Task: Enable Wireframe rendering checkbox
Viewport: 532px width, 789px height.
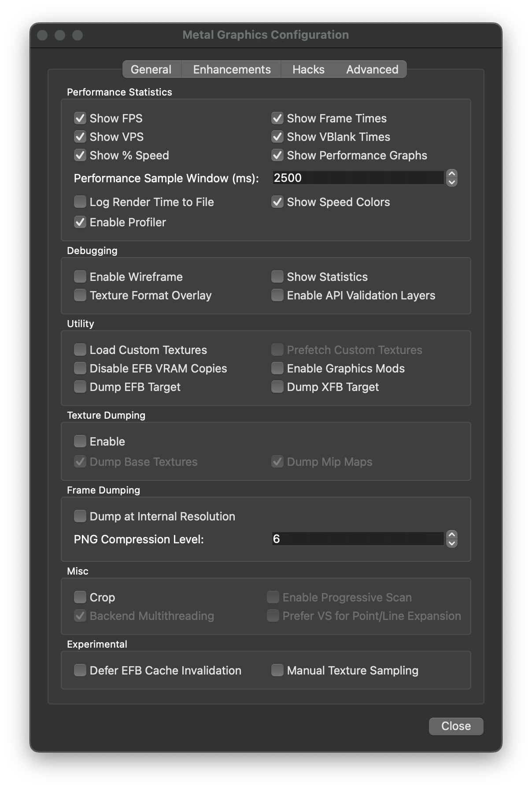Action: coord(80,277)
